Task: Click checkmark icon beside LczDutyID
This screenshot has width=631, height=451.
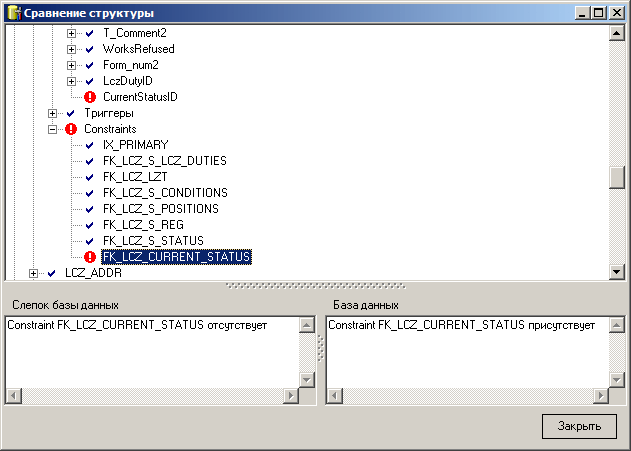Action: [x=90, y=81]
